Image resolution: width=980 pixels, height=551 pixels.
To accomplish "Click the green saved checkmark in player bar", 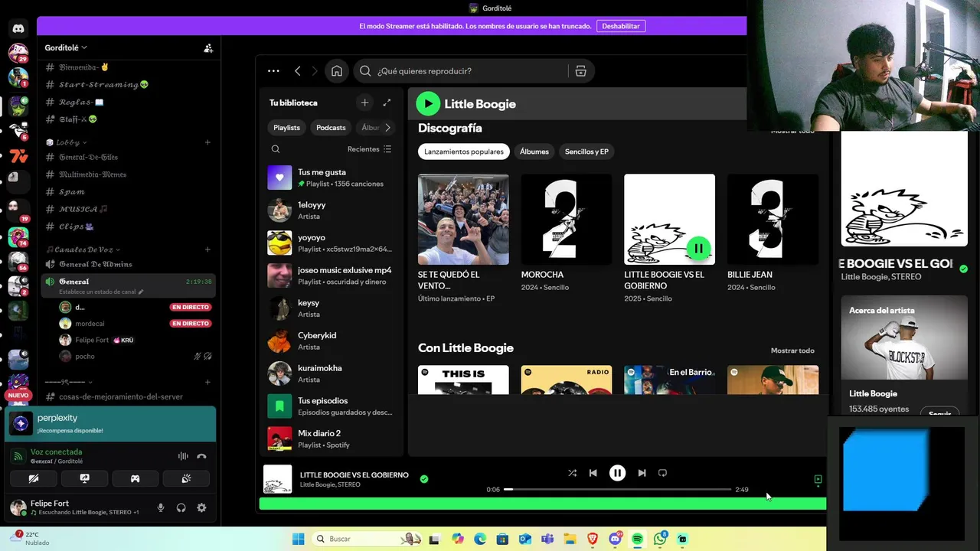I will (424, 479).
